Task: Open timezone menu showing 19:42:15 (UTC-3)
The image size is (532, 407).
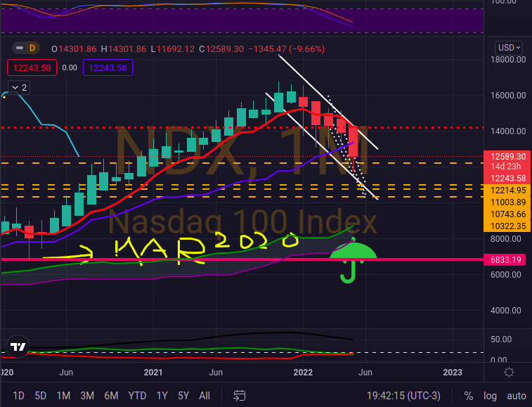Action: [x=403, y=396]
